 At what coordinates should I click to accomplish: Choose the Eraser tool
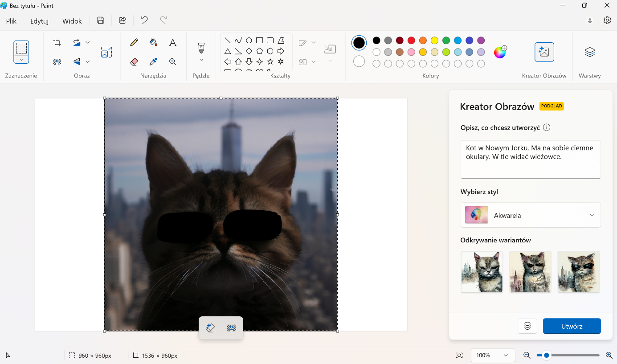[134, 62]
